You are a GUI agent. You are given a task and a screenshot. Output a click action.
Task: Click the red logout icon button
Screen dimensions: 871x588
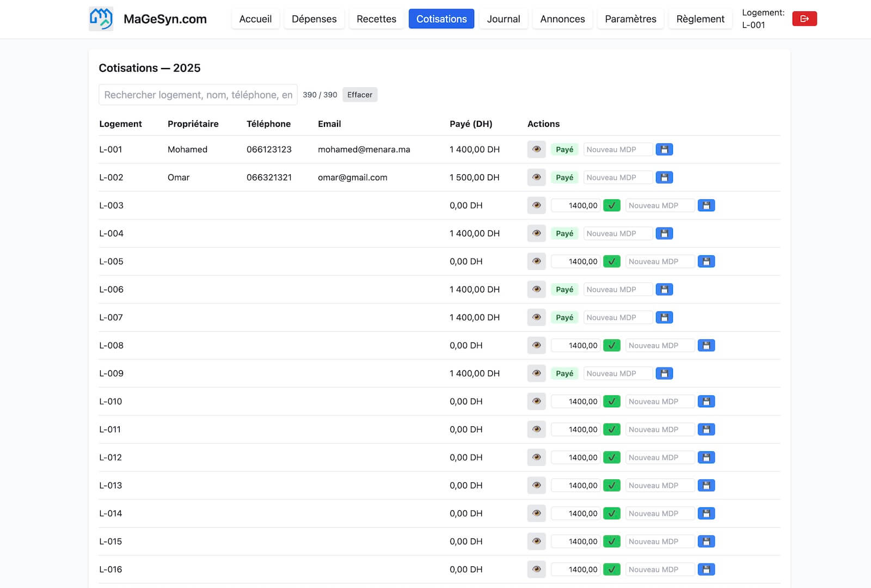coord(804,19)
